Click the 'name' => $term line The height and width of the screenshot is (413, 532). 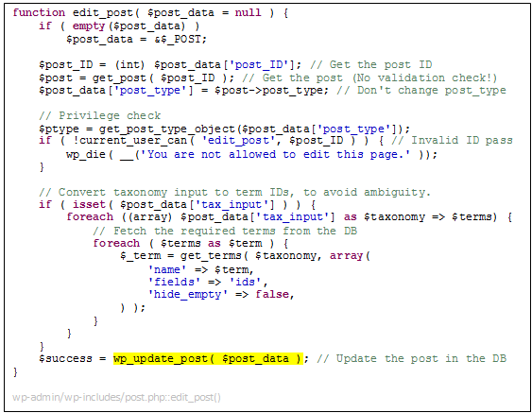coord(200,269)
